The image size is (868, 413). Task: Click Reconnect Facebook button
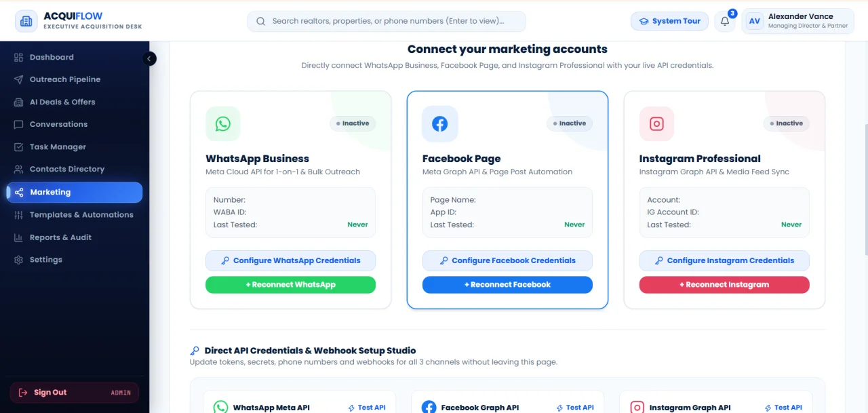tap(507, 285)
